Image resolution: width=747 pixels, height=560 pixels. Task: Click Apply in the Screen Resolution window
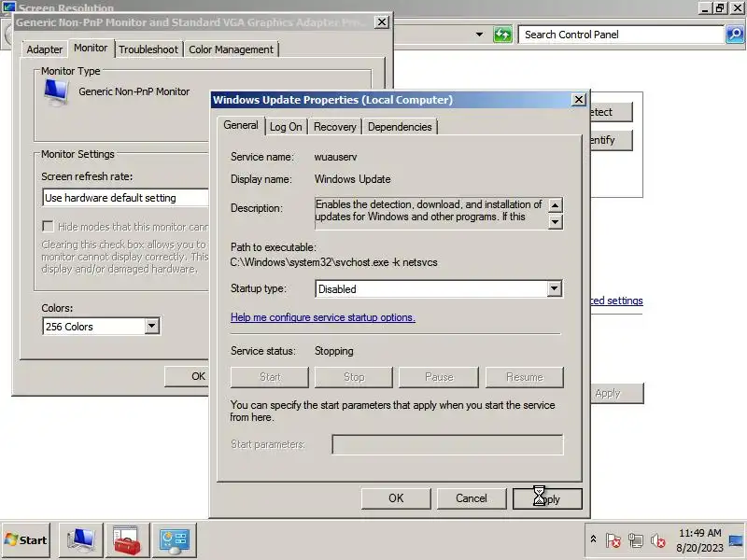click(617, 393)
